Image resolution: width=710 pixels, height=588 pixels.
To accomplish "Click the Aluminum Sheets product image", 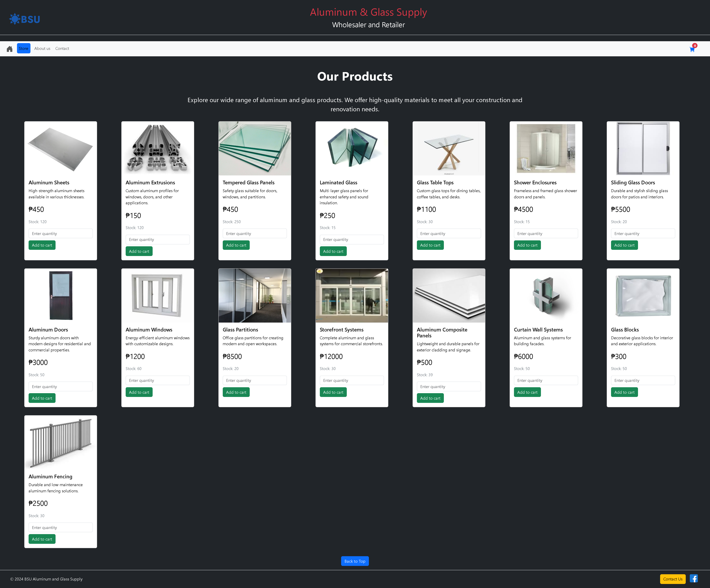I will (x=61, y=148).
